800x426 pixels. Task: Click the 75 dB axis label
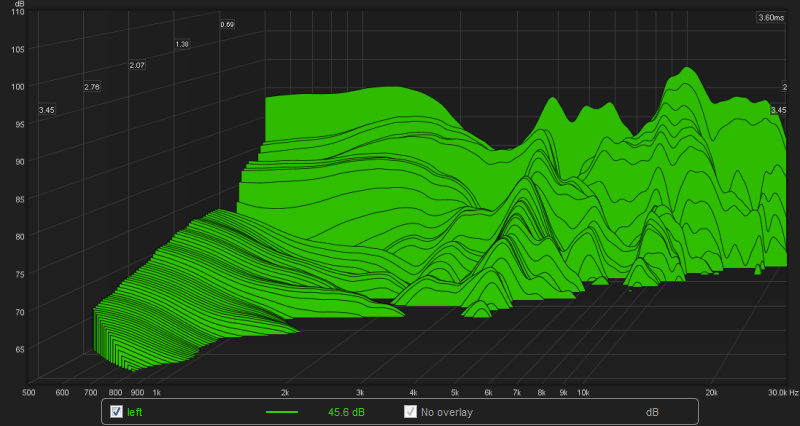click(x=20, y=274)
